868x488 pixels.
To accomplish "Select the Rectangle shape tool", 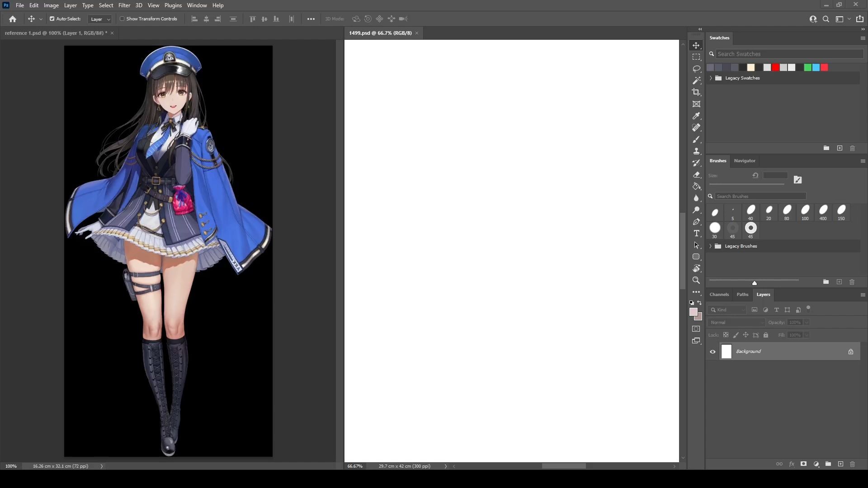I will (x=696, y=257).
